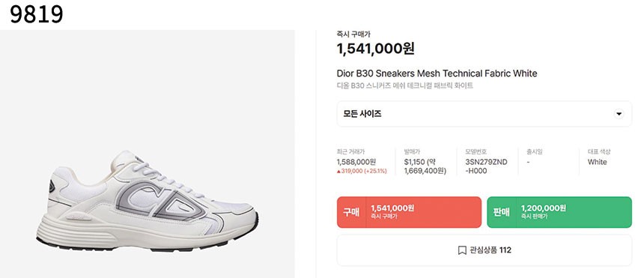The height and width of the screenshot is (278, 644).
Task: Click the Dior B30 Sneakers product title
Action: 437,73
